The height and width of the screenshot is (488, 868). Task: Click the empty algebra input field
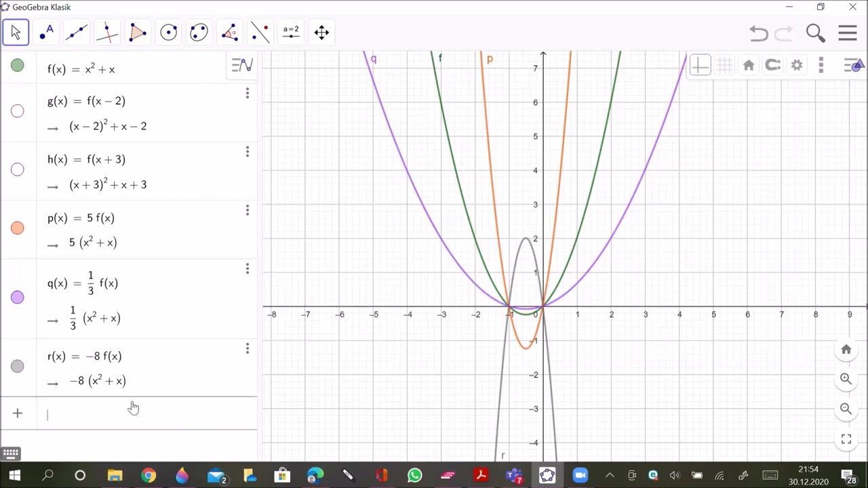click(x=146, y=414)
